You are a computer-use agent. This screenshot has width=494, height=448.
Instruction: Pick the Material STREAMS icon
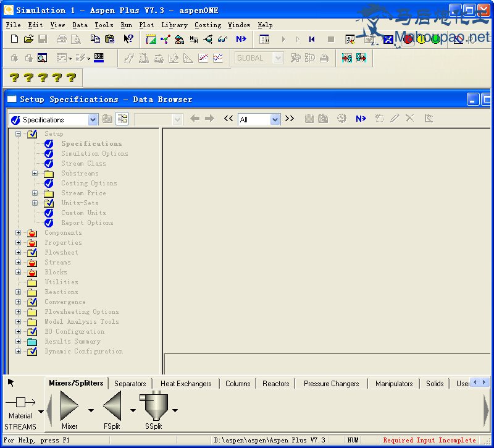coord(20,402)
